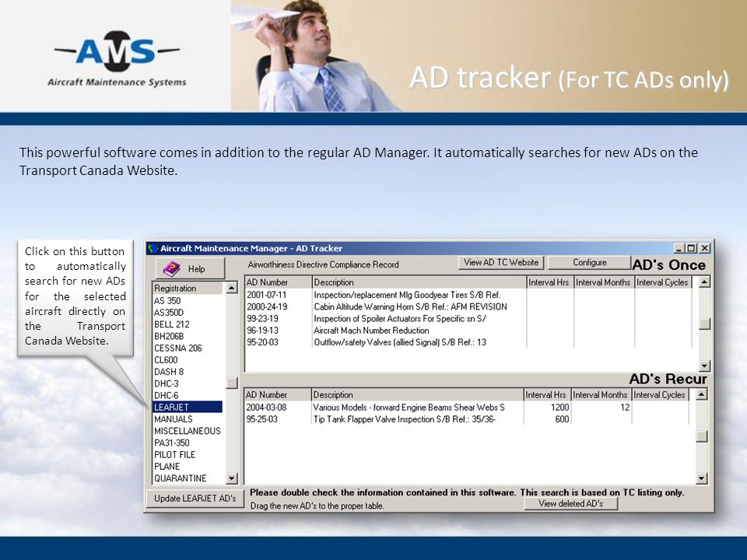747x560 pixels.
Task: Select the highlighted LEARJET entry
Action: pyautogui.click(x=188, y=407)
